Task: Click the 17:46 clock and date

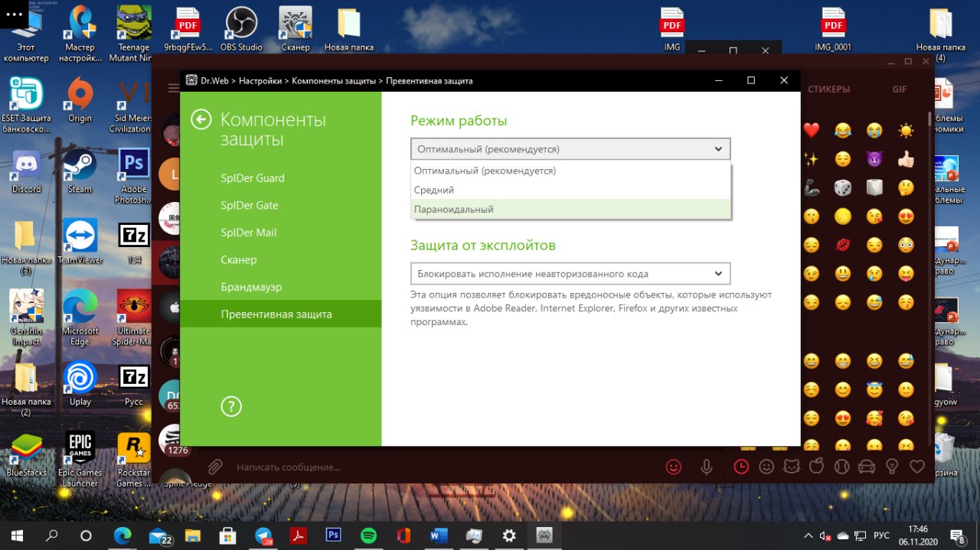Action: click(x=918, y=535)
